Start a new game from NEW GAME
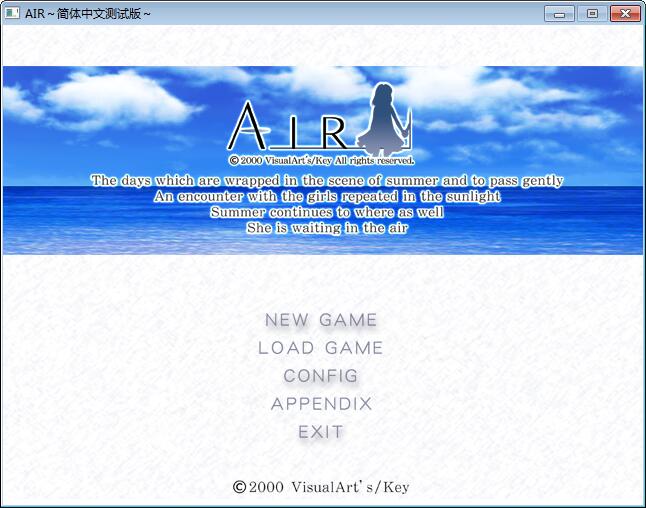 pyautogui.click(x=321, y=320)
